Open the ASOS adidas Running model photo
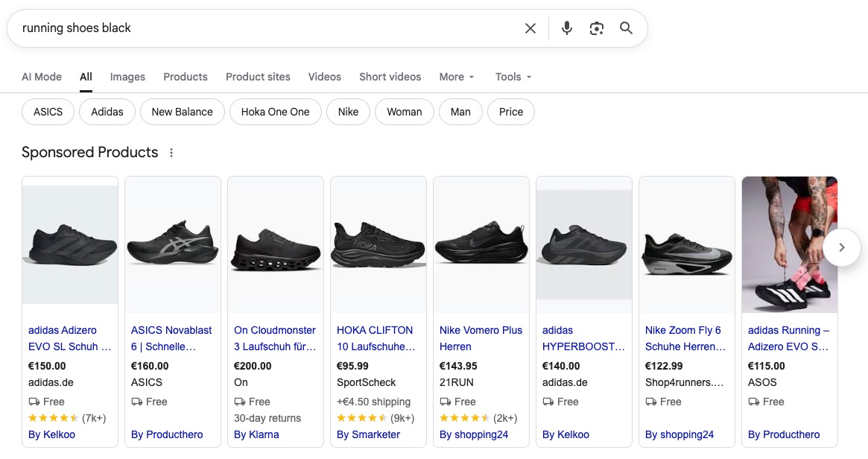 tap(789, 244)
